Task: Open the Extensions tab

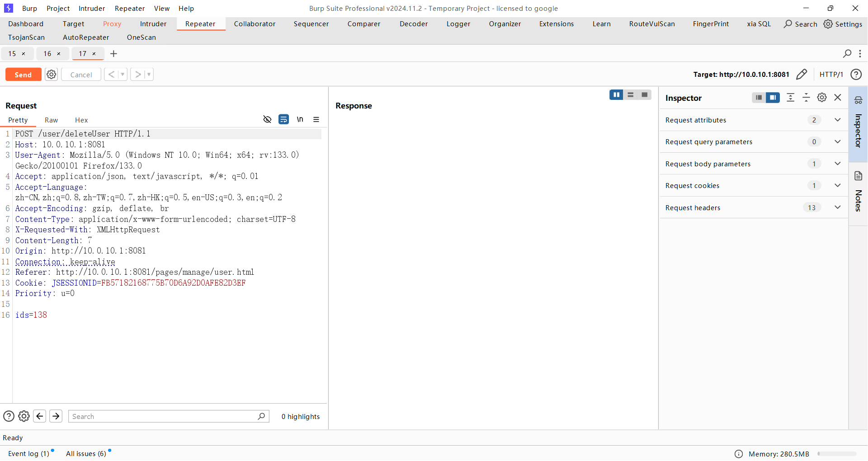Action: point(557,24)
